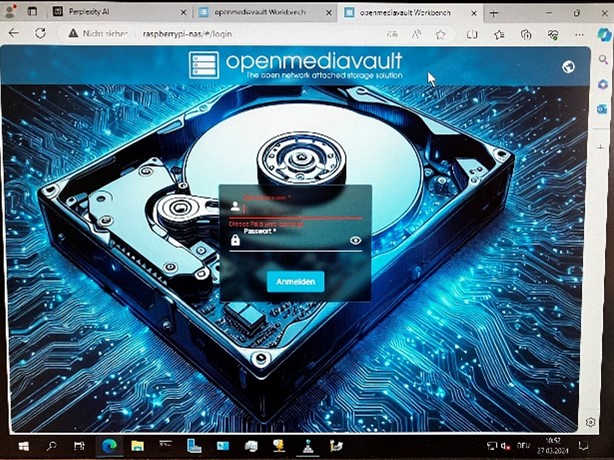
Task: Refresh the current page
Action: [40, 33]
